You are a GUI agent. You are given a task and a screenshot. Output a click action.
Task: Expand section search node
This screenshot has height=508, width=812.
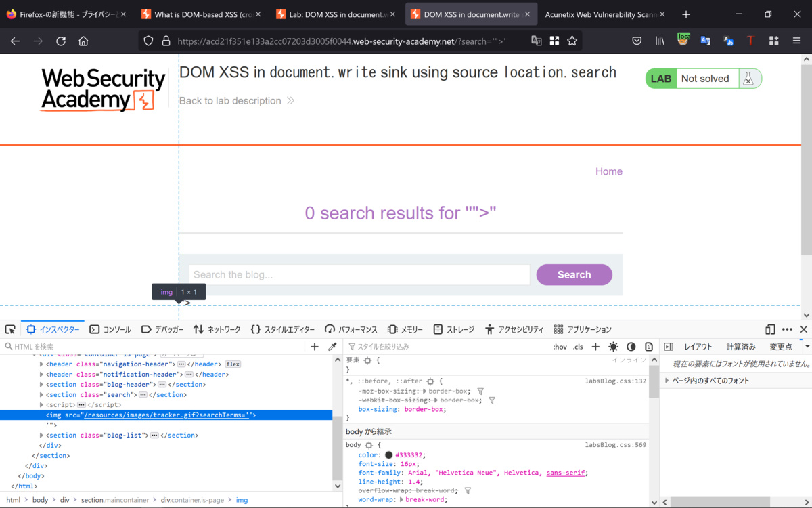point(41,395)
